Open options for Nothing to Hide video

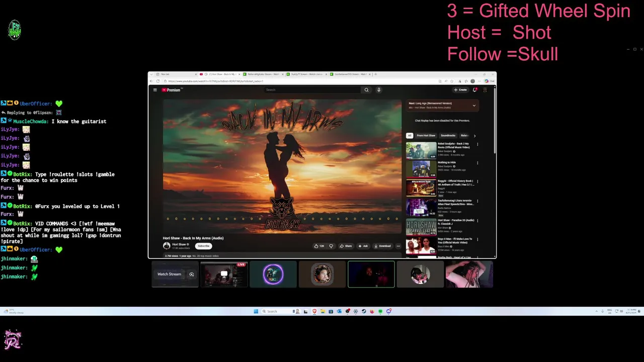tap(477, 163)
